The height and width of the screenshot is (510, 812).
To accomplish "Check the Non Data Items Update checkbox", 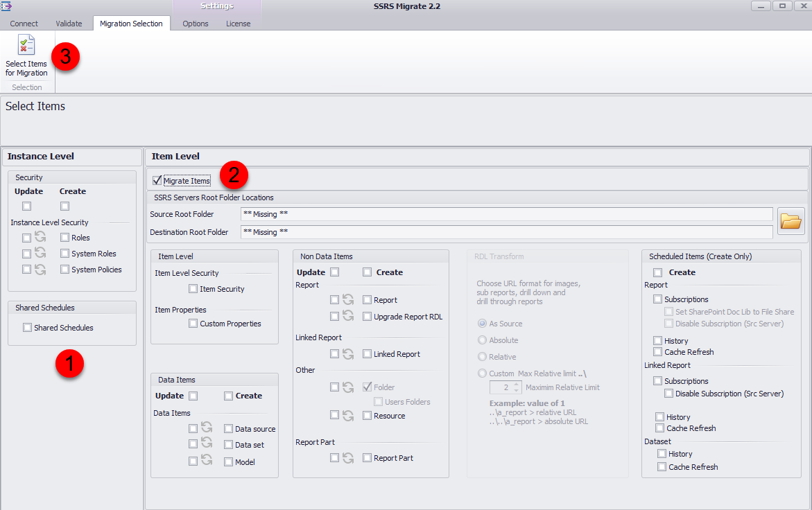I will click(335, 272).
